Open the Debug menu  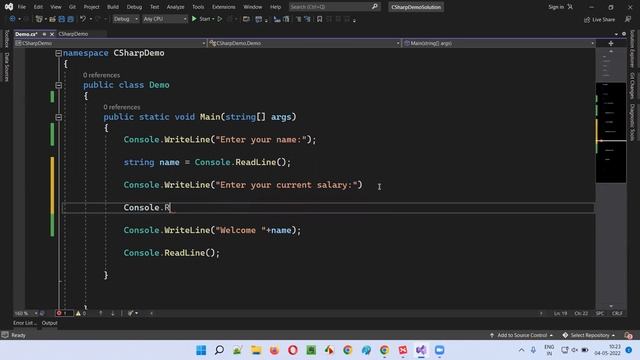134,7
